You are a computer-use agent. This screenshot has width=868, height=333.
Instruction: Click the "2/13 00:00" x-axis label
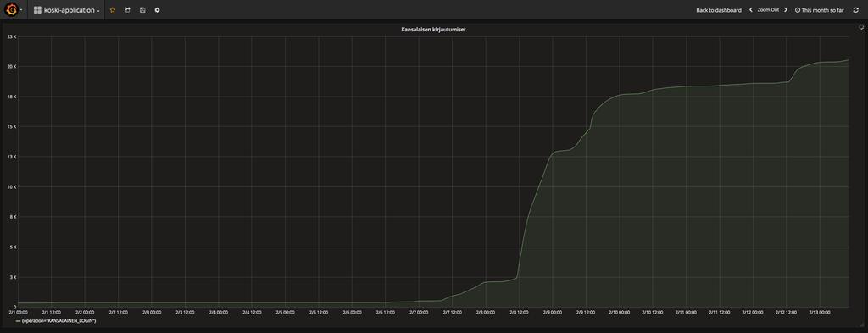(820, 312)
